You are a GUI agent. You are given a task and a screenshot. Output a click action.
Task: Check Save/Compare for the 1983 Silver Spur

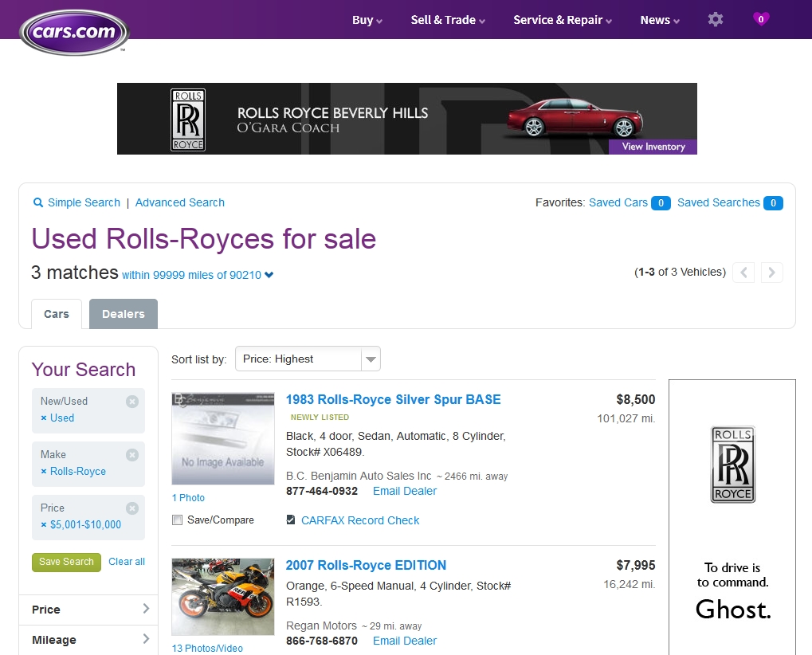pos(176,520)
